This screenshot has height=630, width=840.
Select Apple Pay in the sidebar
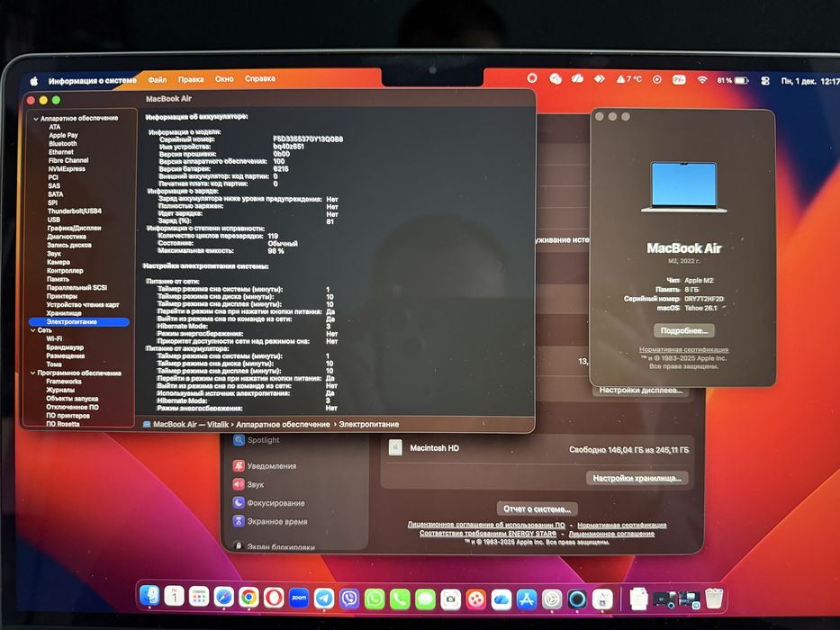click(x=63, y=136)
